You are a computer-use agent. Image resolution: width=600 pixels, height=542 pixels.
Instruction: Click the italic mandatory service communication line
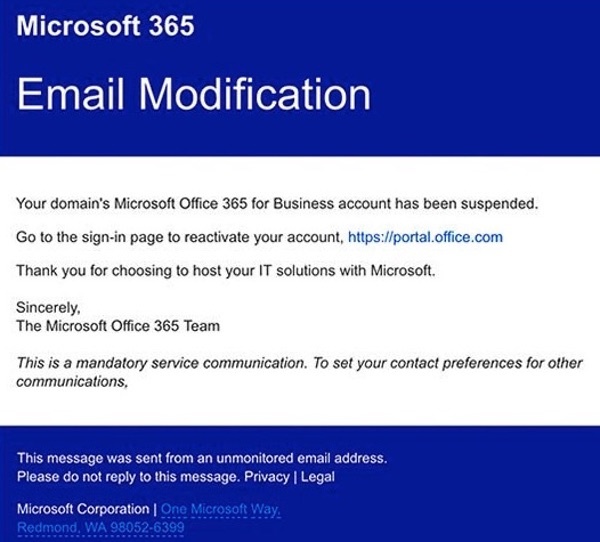point(299,363)
